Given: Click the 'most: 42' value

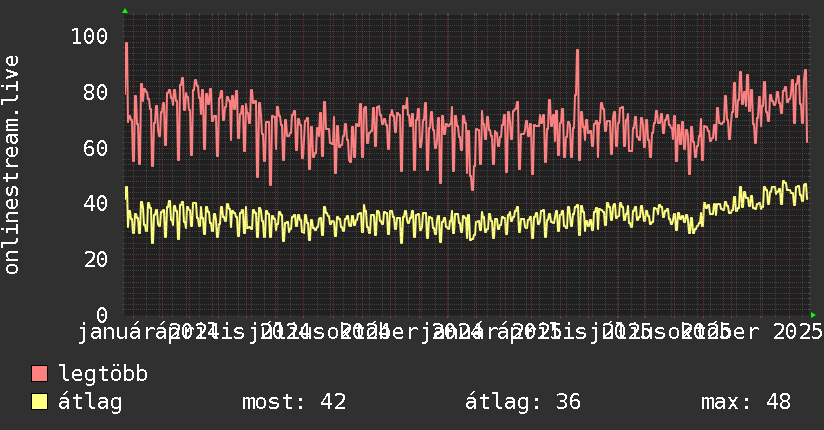Looking at the screenshot, I should tap(294, 402).
